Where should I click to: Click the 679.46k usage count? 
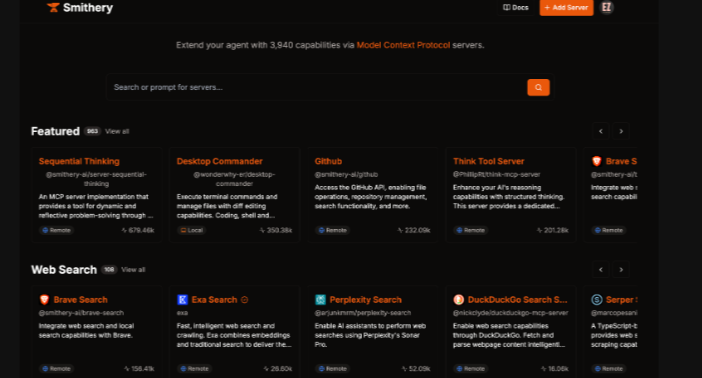(x=138, y=230)
